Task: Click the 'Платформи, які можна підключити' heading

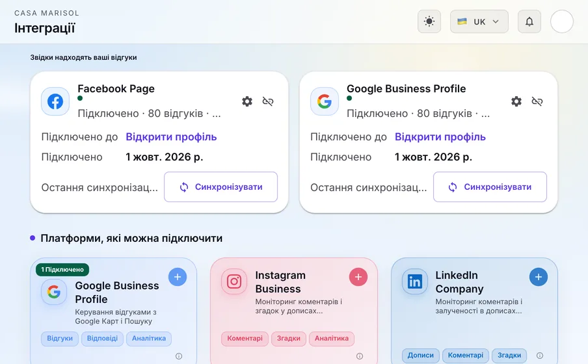Action: pos(131,239)
